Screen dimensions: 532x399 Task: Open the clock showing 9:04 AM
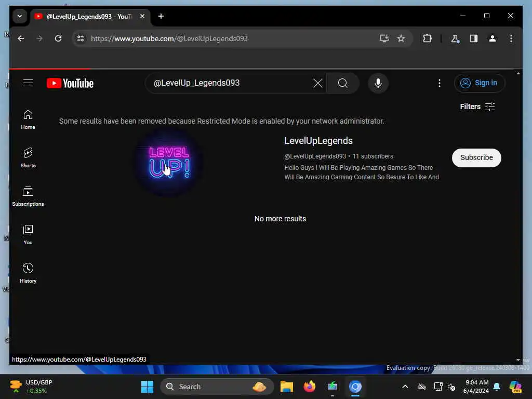476,387
